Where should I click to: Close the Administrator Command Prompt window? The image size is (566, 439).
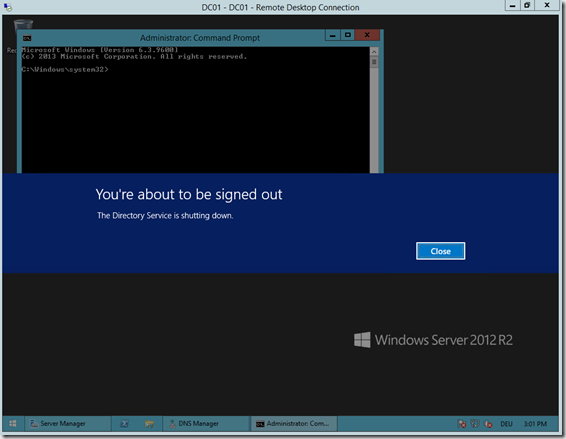pyautogui.click(x=367, y=35)
